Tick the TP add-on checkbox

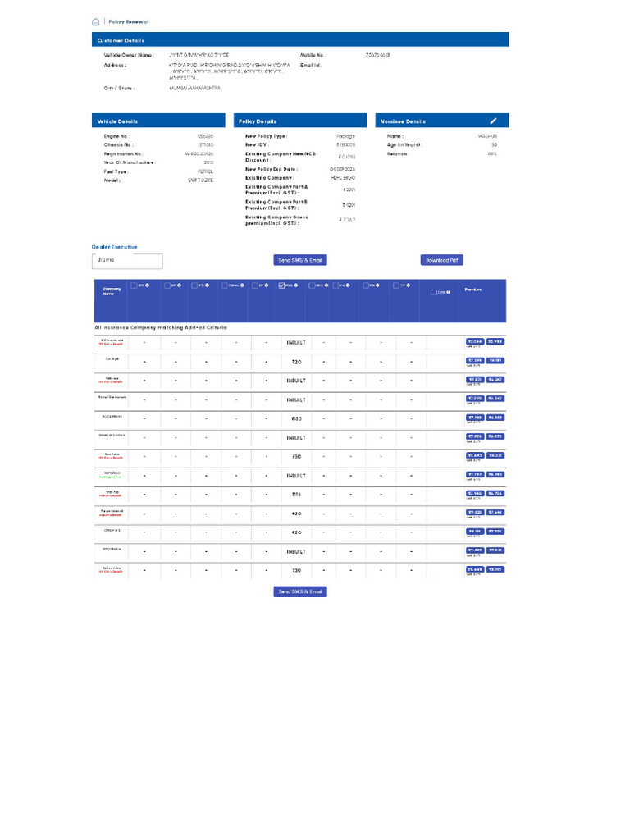[396, 285]
